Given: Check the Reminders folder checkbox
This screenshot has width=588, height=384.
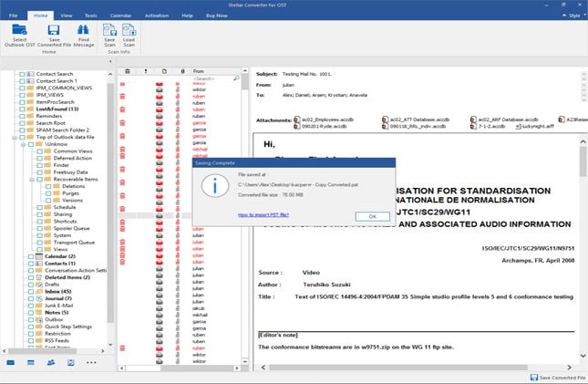Looking at the screenshot, I should point(22,116).
